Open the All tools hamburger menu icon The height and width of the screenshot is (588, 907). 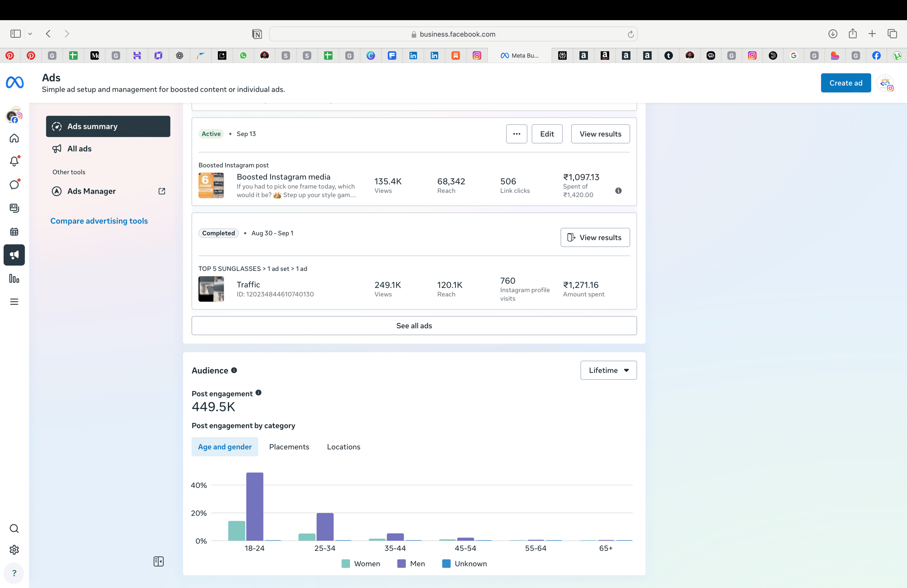[14, 302]
